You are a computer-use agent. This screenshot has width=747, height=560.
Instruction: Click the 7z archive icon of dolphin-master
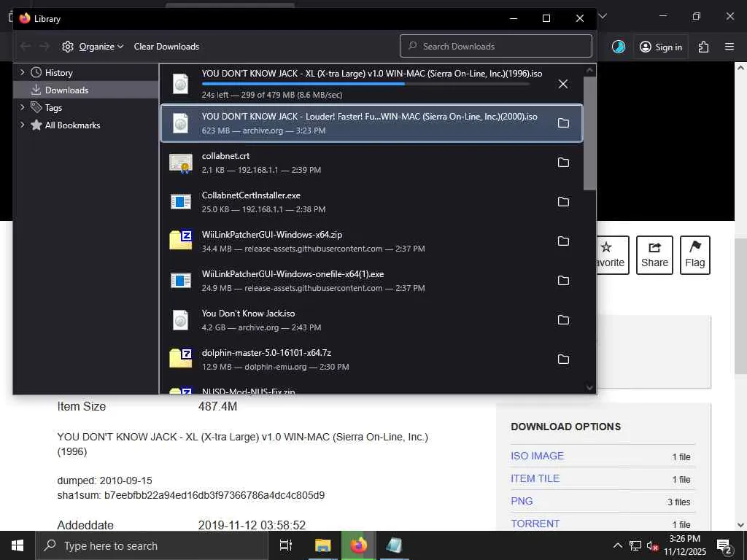(181, 359)
